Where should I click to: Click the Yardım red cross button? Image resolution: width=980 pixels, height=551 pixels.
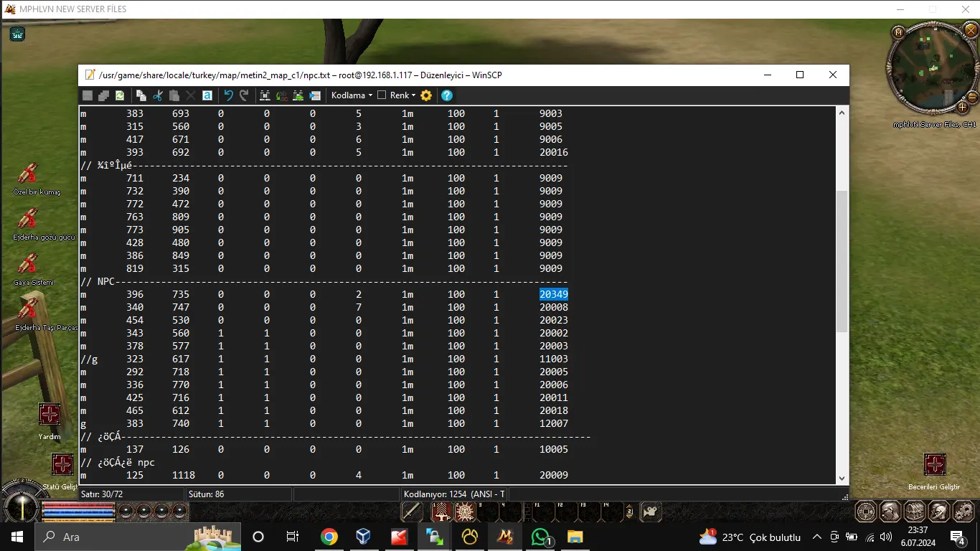coord(50,414)
